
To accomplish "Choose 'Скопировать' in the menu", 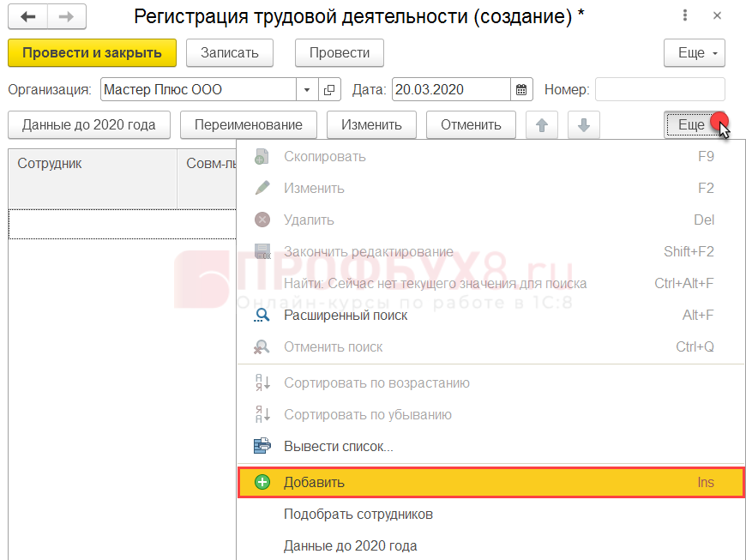I will [x=491, y=157].
